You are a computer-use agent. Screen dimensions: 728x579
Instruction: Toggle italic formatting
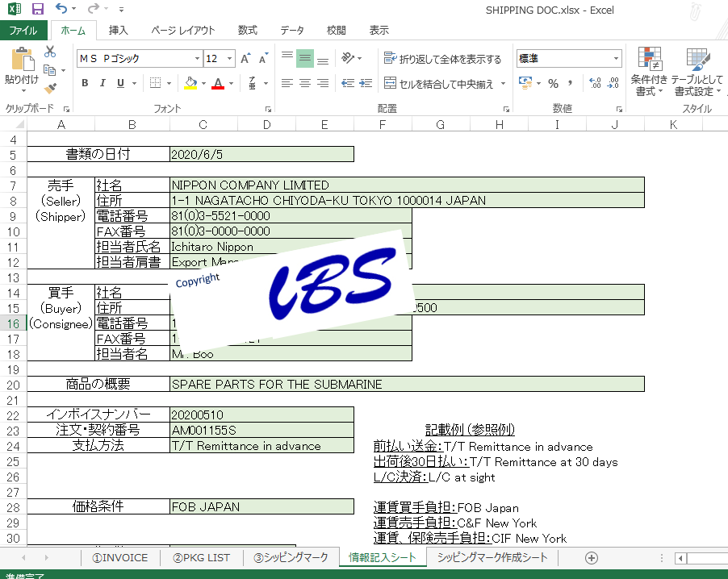point(103,83)
